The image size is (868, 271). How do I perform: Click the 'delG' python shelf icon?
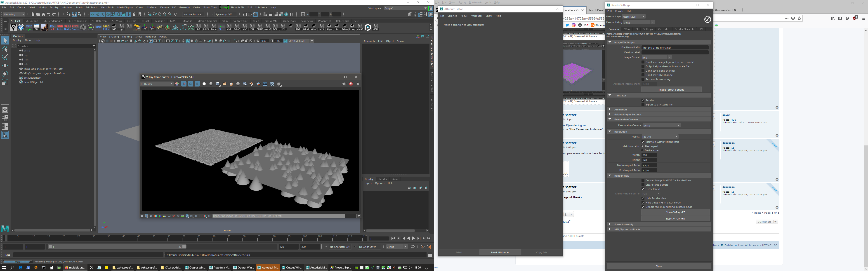click(x=114, y=28)
